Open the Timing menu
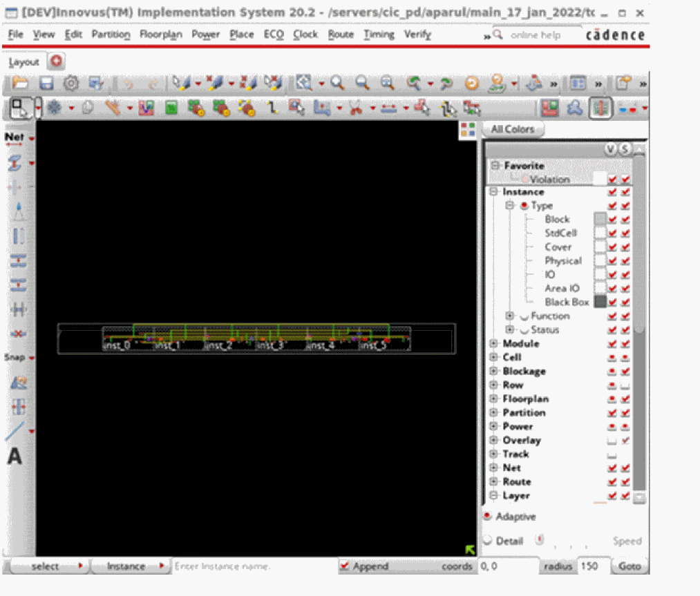 tap(379, 35)
